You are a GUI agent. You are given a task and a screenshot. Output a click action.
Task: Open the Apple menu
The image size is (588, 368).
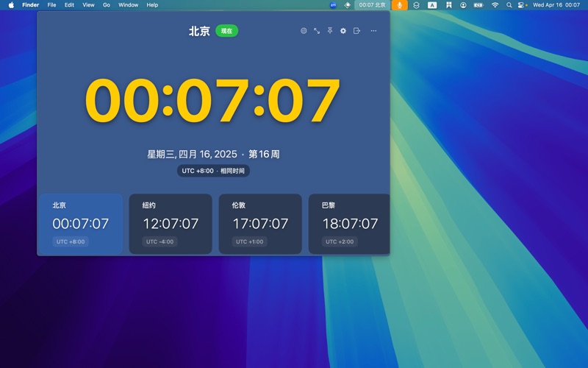coord(11,5)
